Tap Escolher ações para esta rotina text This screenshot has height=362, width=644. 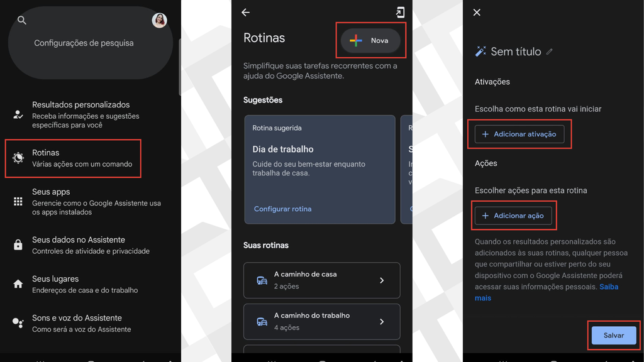pyautogui.click(x=531, y=190)
